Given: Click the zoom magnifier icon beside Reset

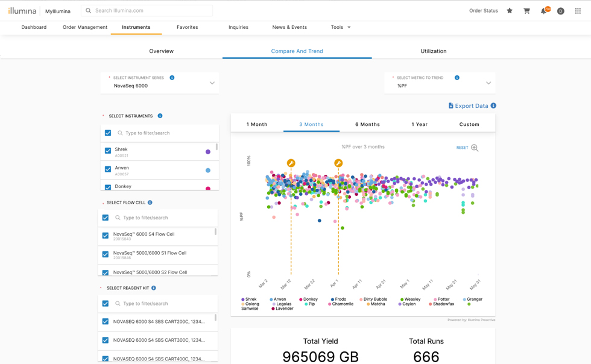Looking at the screenshot, I should (x=475, y=148).
